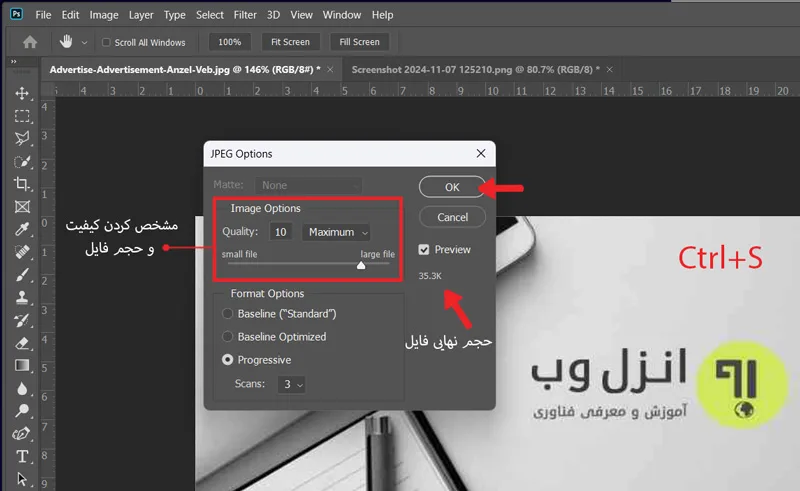Expand the tools panel with double chevron
The width and height of the screenshot is (800, 491).
point(14,62)
